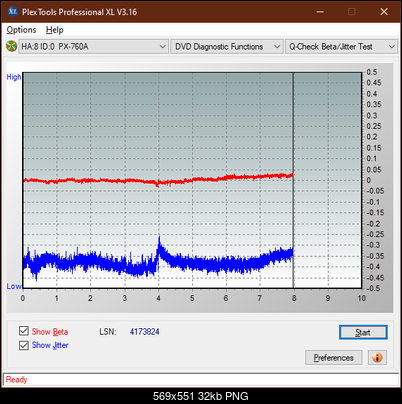This screenshot has height=404, width=402.
Task: Click the 10 x-axis value
Action: point(362,298)
